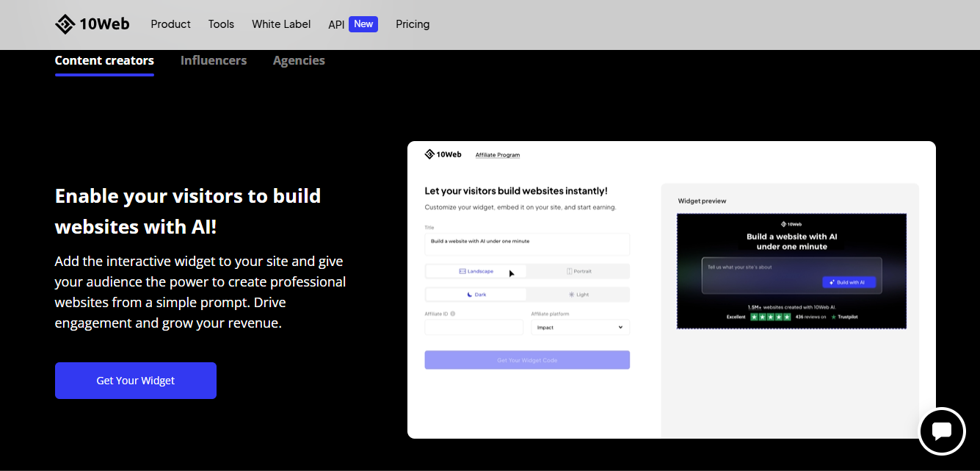Viewport: 980px width, 471px height.
Task: Click the API menu with New badge
Action: (x=336, y=24)
